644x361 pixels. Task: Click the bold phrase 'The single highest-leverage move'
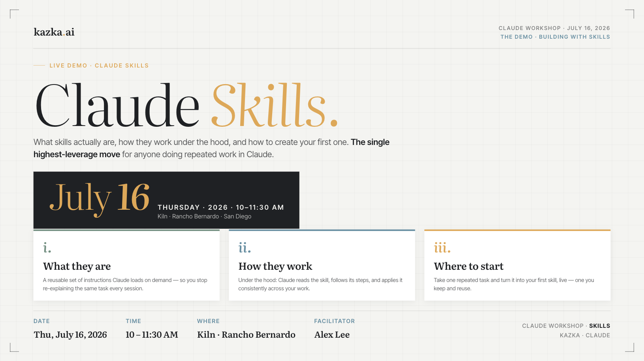[x=211, y=148]
